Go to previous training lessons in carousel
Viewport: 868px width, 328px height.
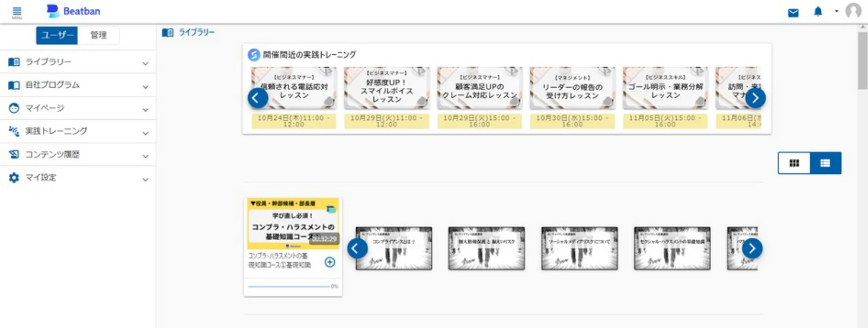[x=257, y=98]
